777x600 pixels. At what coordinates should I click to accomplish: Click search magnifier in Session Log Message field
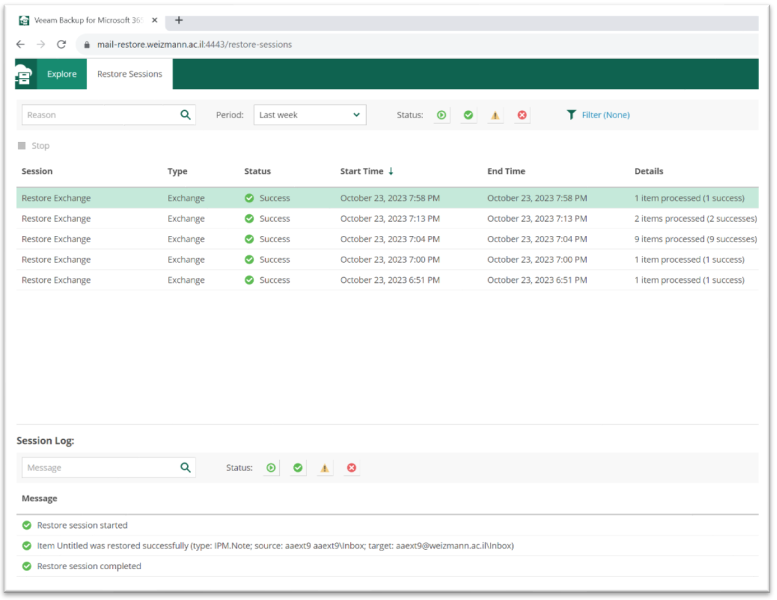pyautogui.click(x=186, y=467)
